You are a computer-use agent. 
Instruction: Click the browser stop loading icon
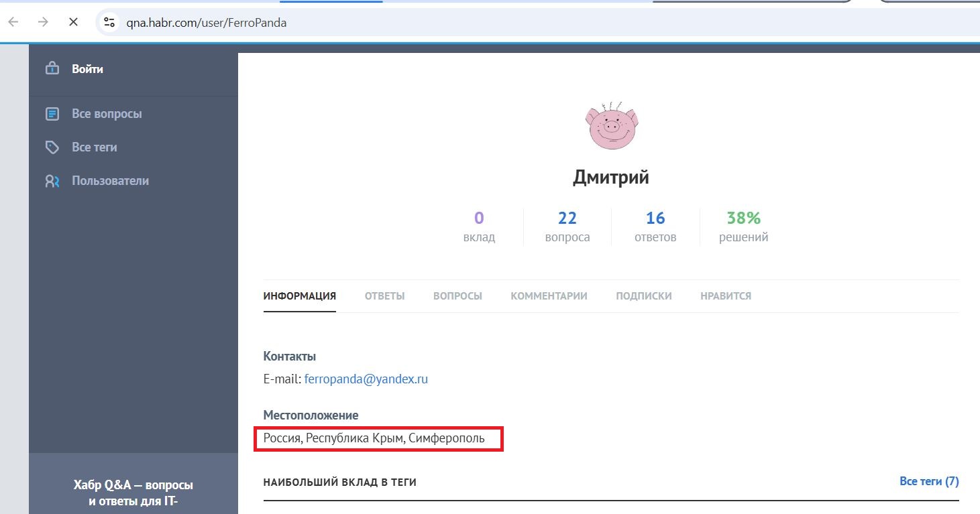(x=74, y=21)
